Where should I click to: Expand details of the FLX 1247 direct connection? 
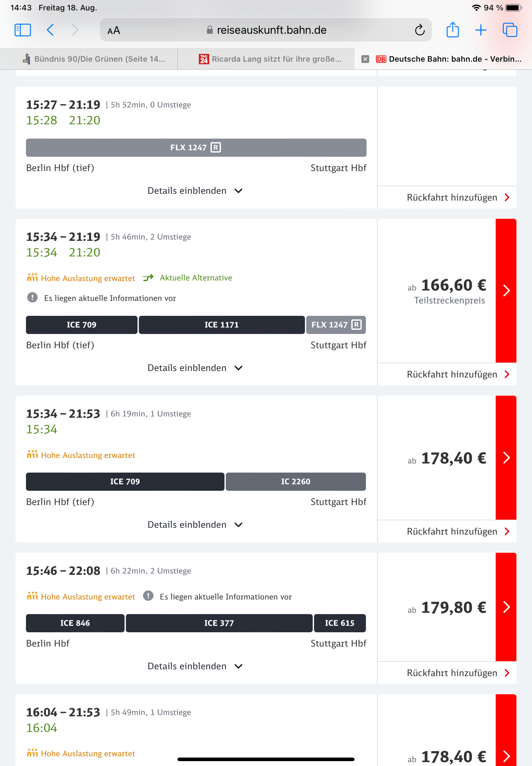(195, 191)
